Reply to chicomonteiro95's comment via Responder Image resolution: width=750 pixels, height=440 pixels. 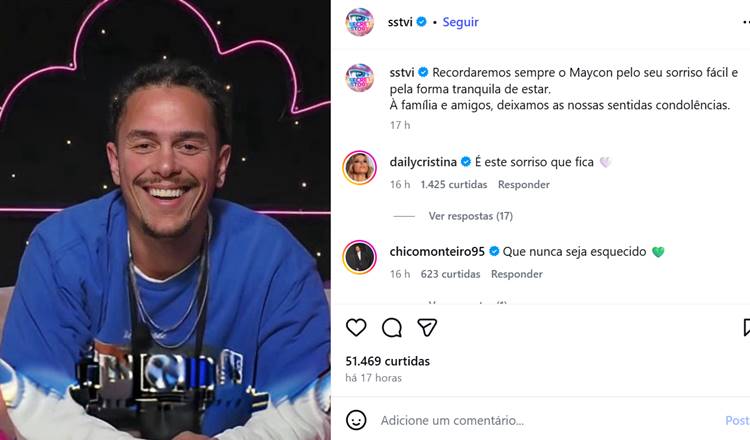[x=517, y=274]
